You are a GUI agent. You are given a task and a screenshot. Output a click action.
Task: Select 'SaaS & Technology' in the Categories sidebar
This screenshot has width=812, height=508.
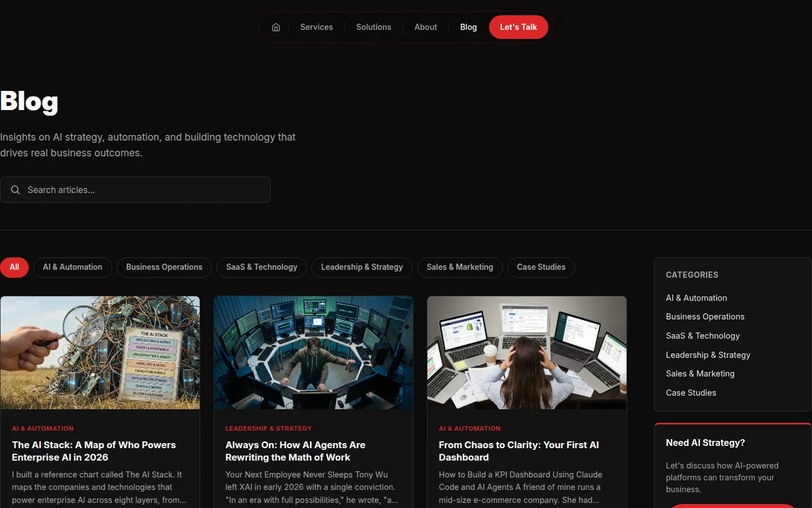click(703, 336)
